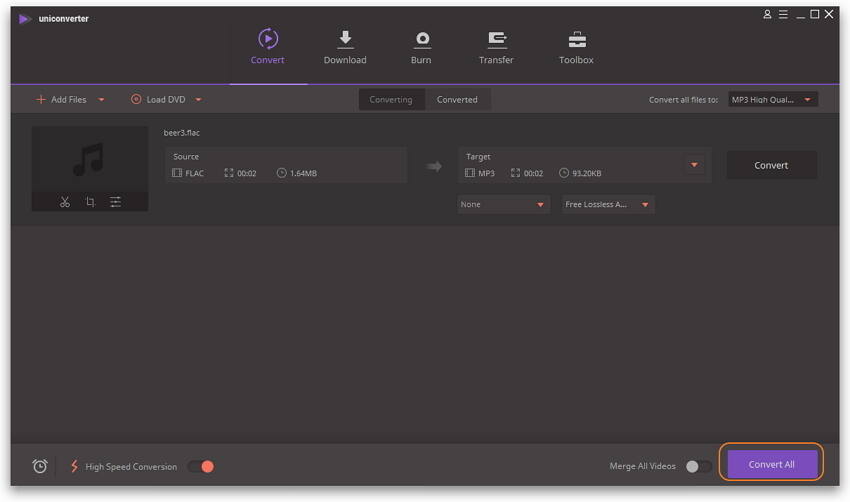Click the trim scissors icon
Viewport: 850px width, 502px height.
click(65, 202)
